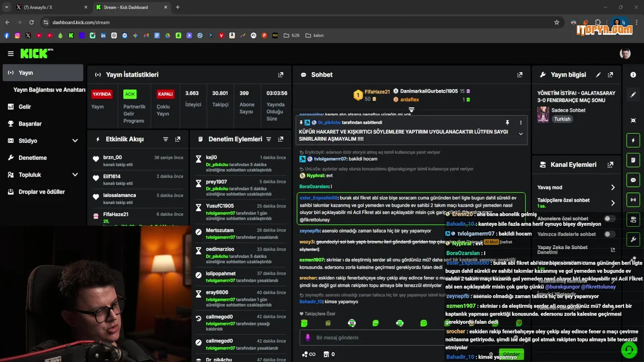644x362 pixels.
Task: Click the Gönder send button
Action: coord(511,354)
